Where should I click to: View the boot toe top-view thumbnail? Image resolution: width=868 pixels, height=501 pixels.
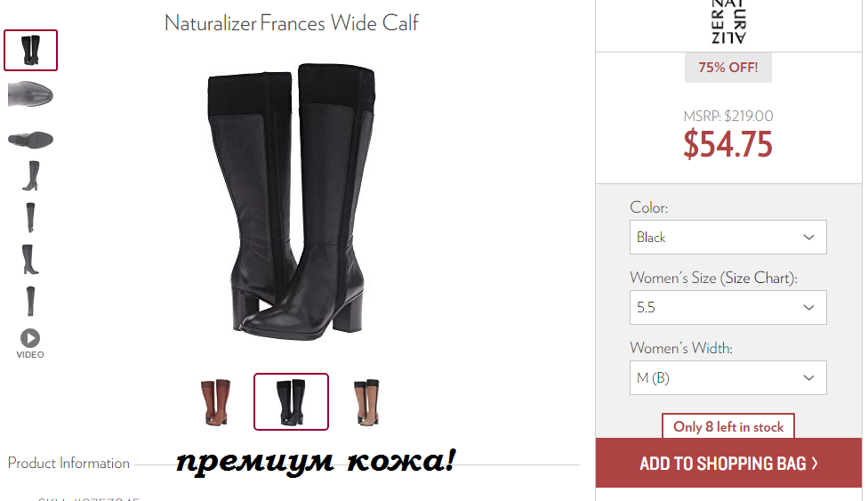click(x=30, y=93)
